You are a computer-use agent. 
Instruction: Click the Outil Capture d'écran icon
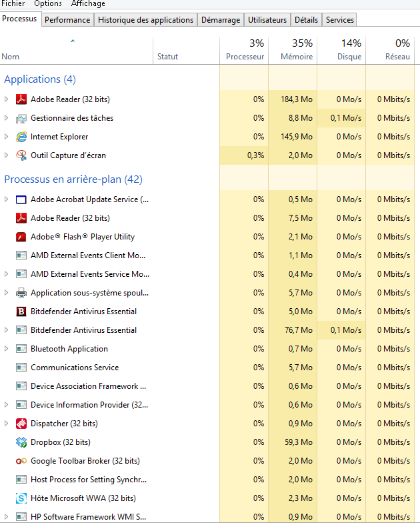click(21, 155)
